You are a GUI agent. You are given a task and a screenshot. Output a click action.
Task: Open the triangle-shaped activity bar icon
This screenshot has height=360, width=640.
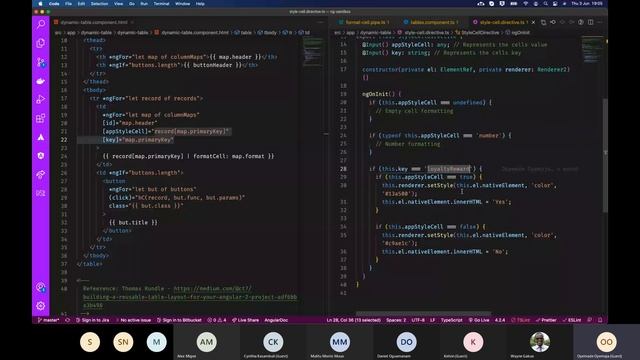coord(41,137)
